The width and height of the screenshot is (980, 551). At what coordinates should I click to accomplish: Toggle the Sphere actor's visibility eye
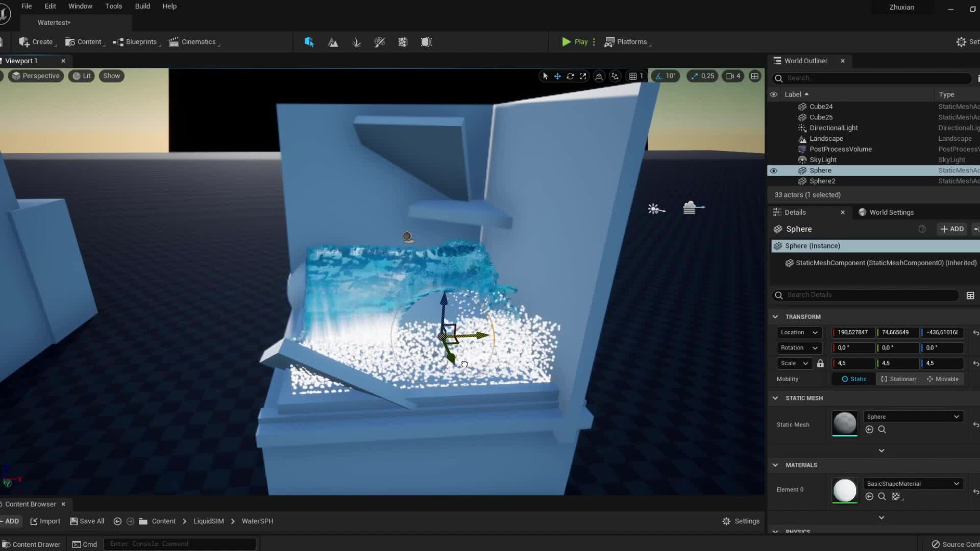(774, 170)
